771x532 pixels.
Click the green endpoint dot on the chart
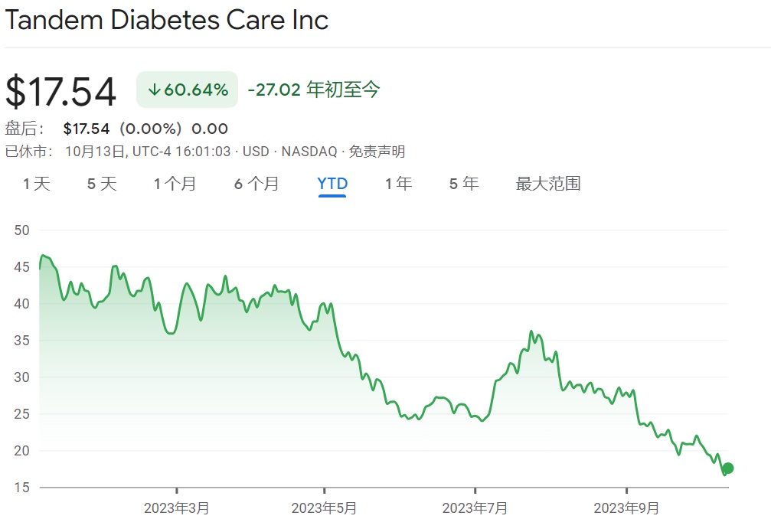(x=728, y=468)
